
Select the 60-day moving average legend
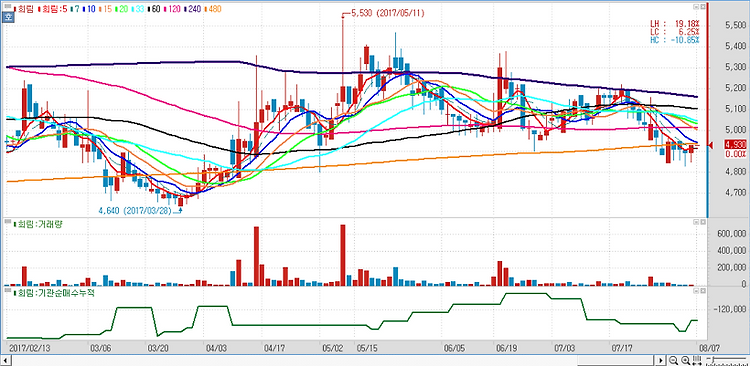point(153,9)
